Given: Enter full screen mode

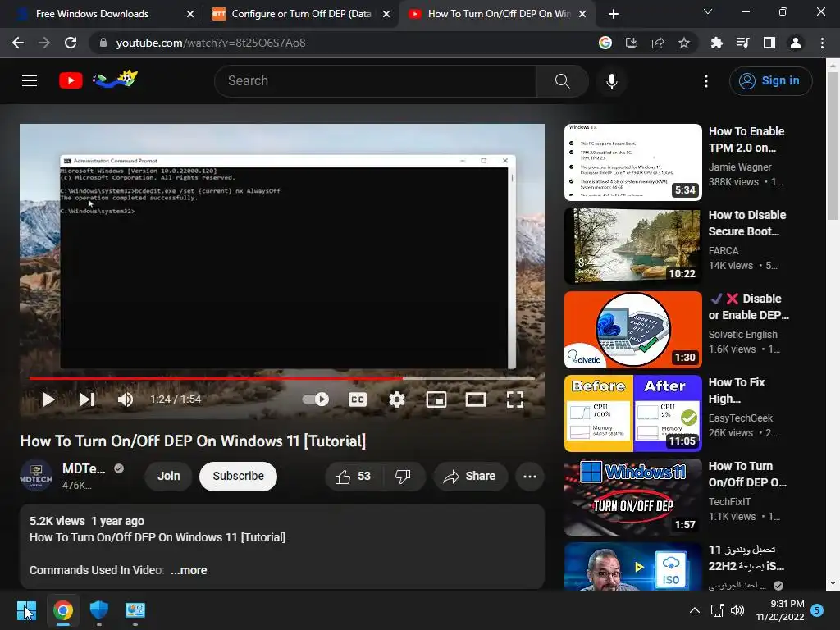Looking at the screenshot, I should pos(515,399).
